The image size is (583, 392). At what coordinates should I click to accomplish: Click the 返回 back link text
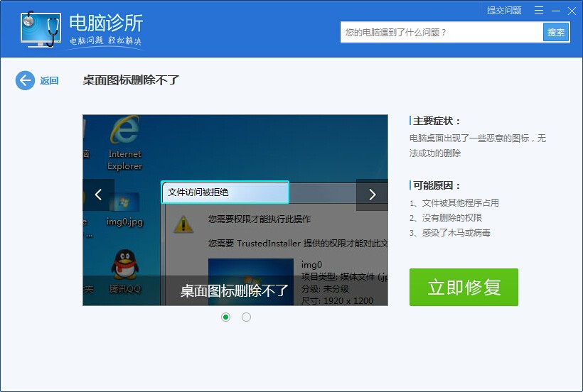[x=50, y=80]
